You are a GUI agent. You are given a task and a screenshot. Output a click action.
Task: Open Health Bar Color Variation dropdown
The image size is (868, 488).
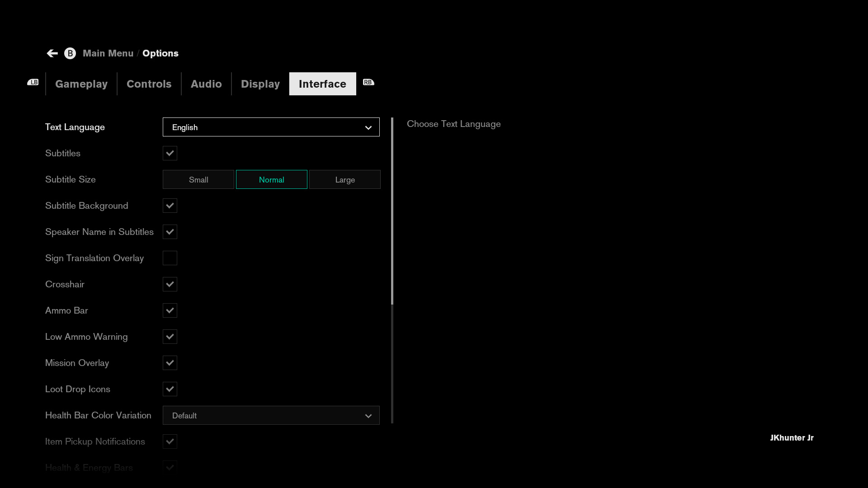(271, 415)
